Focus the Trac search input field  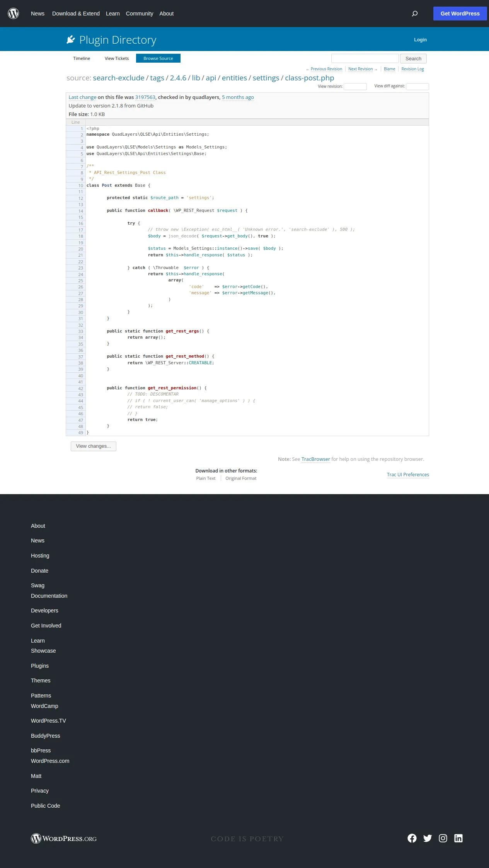tap(365, 58)
